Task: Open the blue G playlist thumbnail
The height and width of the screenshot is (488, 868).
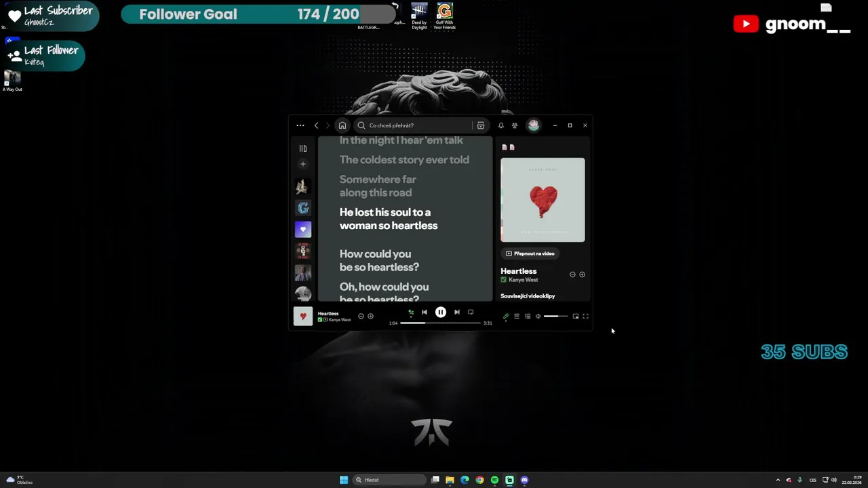Action: [x=303, y=208]
